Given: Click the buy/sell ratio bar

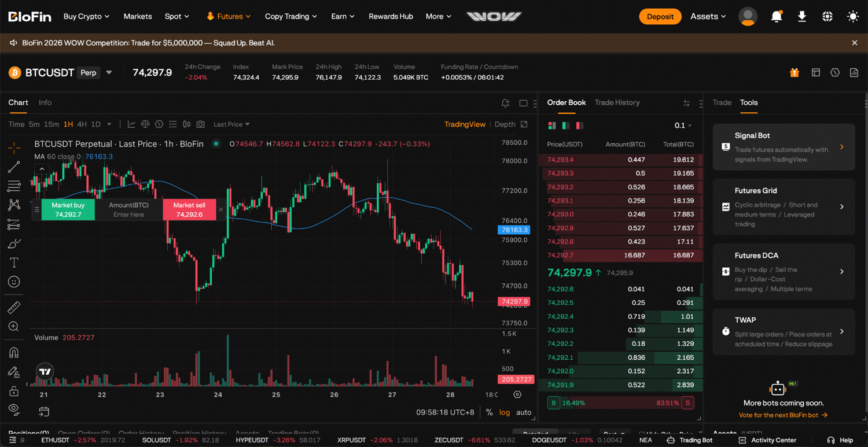Looking at the screenshot, I should (620, 403).
